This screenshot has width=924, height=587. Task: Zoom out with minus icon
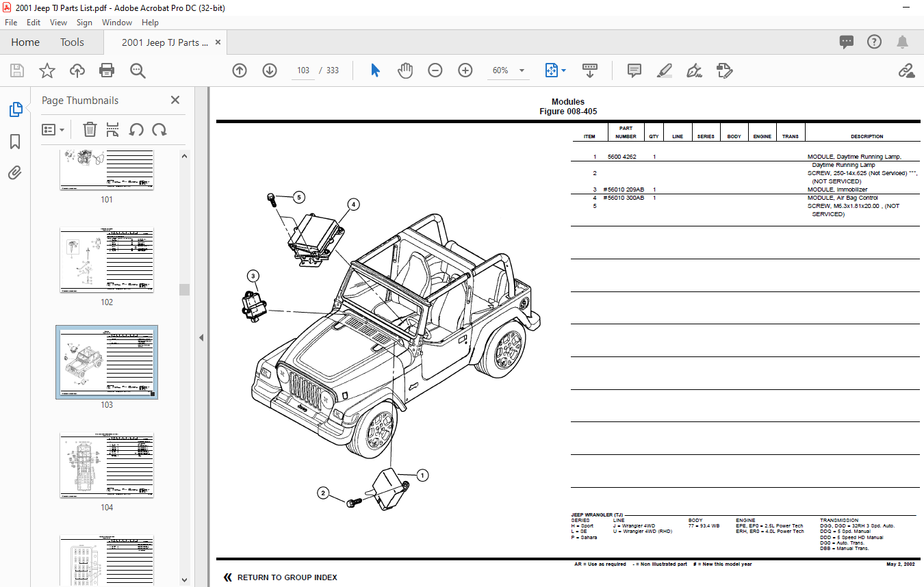(x=435, y=70)
